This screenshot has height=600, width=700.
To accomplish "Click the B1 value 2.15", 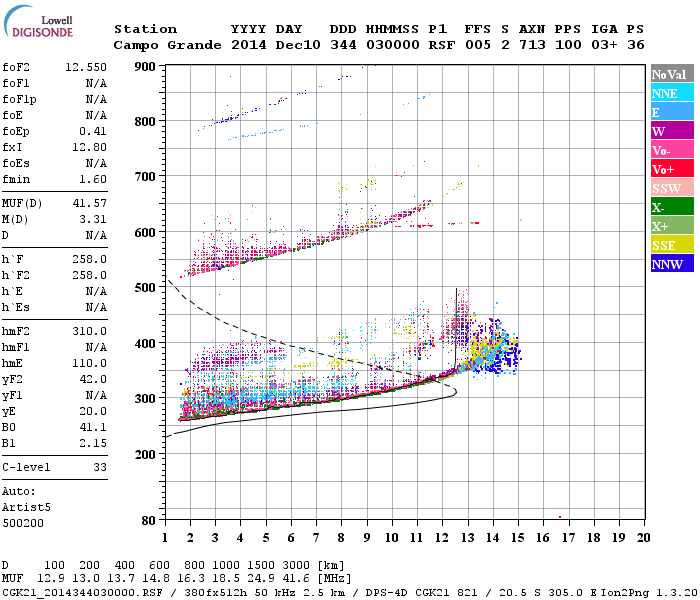I will point(93,443).
